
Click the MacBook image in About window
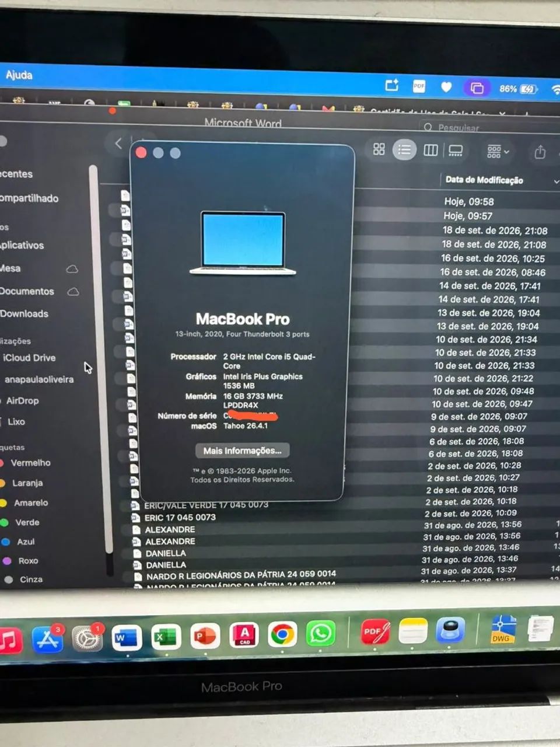[243, 242]
